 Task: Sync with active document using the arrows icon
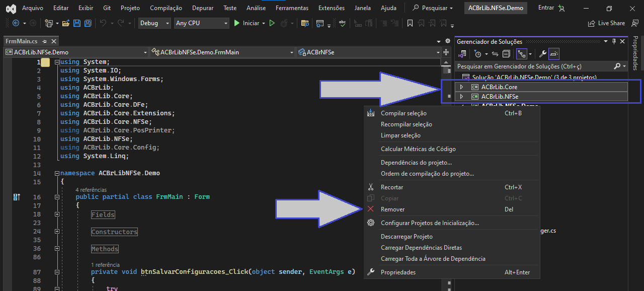(495, 54)
